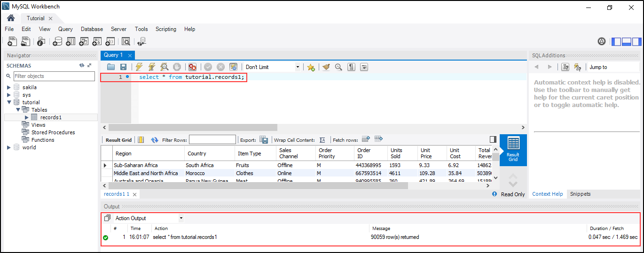This screenshot has width=644, height=253.
Task: Open a script file in Query 1 editor
Action: [x=111, y=67]
